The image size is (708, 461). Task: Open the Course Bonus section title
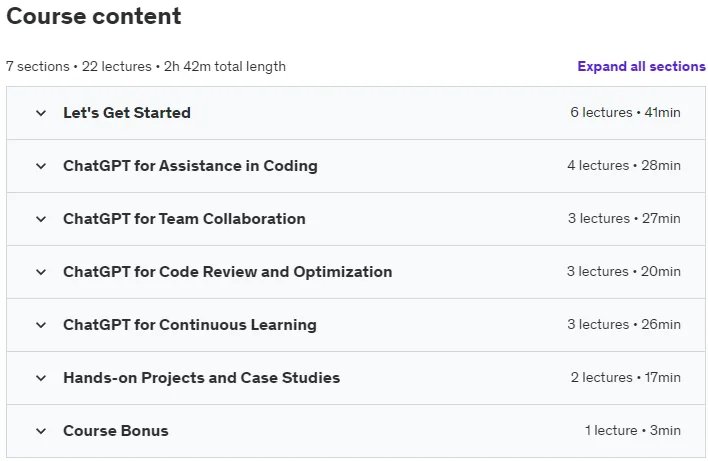[116, 430]
